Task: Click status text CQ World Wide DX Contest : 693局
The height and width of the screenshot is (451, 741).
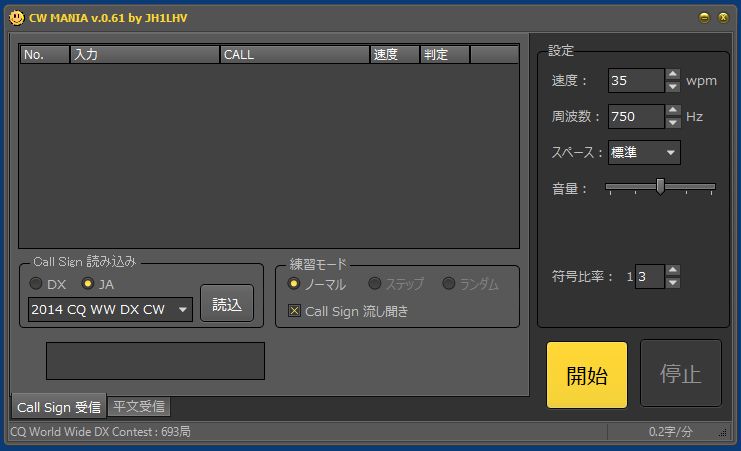Action: pos(100,432)
